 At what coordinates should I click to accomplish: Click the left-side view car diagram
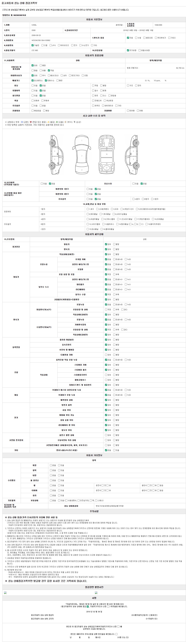point(56,155)
